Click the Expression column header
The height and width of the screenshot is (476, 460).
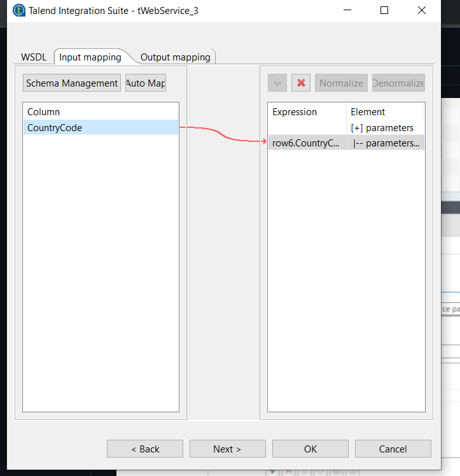(x=307, y=112)
